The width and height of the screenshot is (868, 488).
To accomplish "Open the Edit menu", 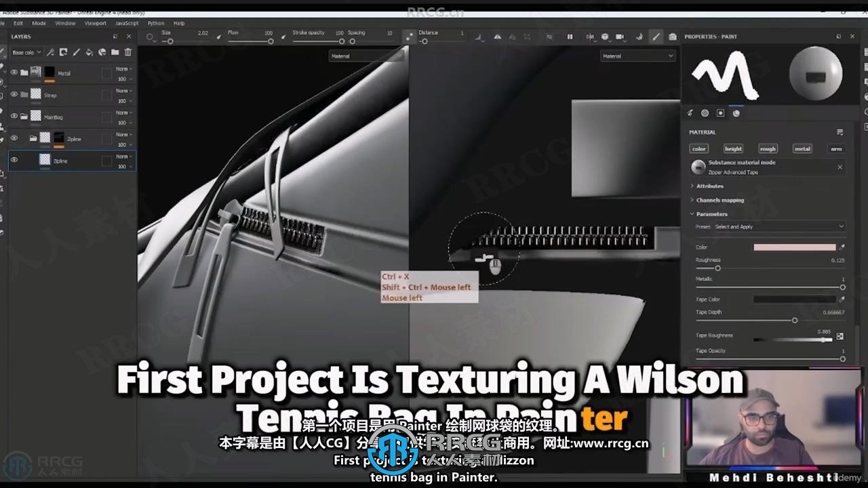I will (x=18, y=23).
